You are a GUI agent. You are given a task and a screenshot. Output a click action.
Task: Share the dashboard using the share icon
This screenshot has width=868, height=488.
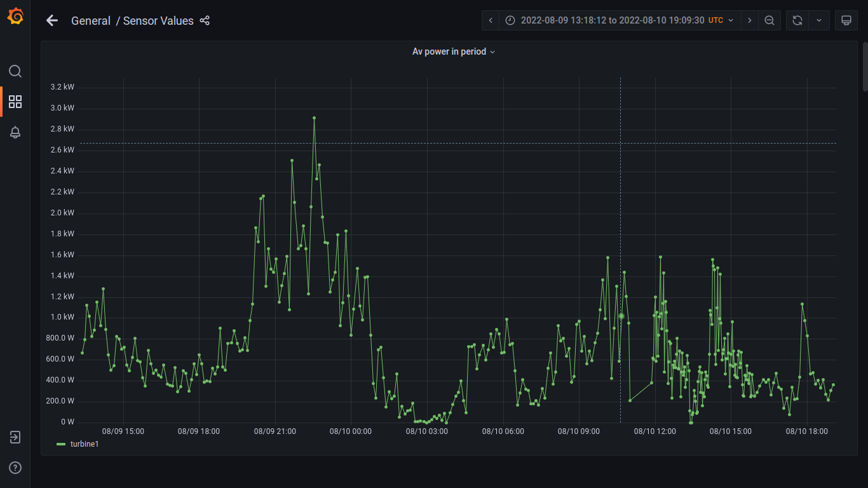(205, 20)
